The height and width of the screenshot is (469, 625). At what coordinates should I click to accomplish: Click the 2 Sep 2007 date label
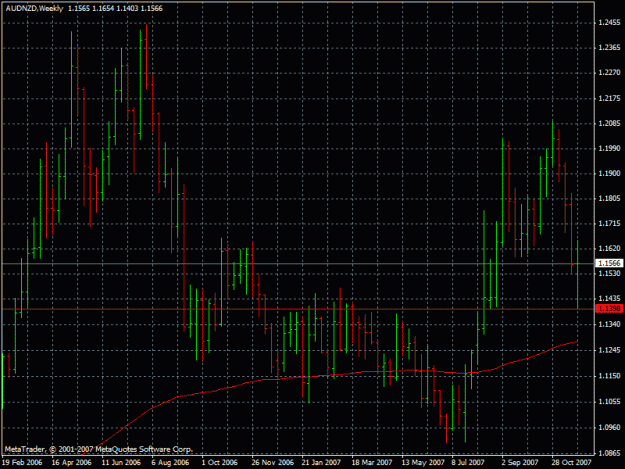[x=520, y=463]
